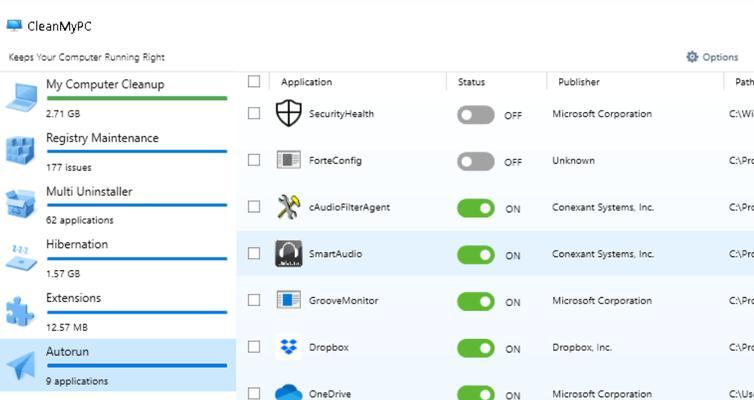754x400 pixels.
Task: Turn off Dropbox autorun toggle
Action: 476,348
